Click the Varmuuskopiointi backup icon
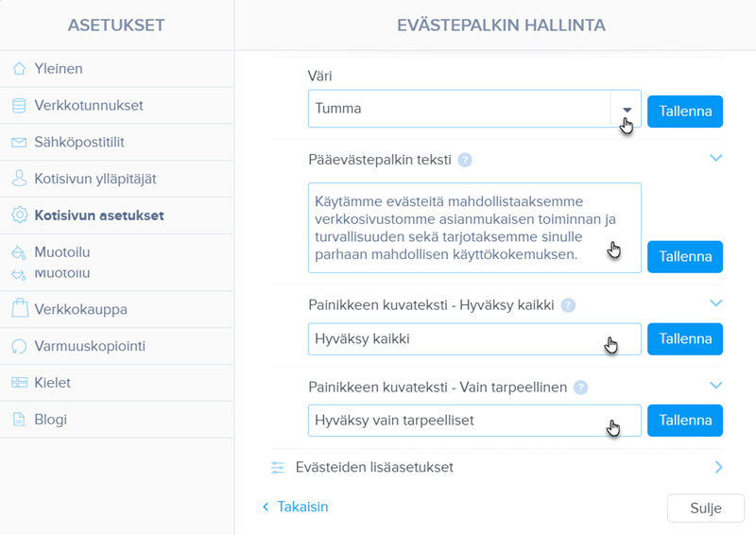 click(x=19, y=346)
